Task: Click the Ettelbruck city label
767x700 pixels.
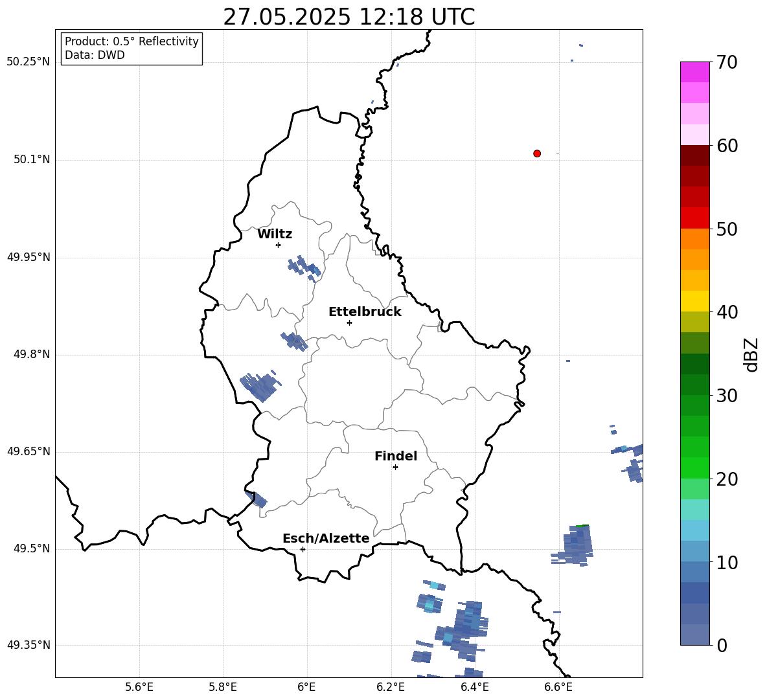Action: tap(365, 312)
